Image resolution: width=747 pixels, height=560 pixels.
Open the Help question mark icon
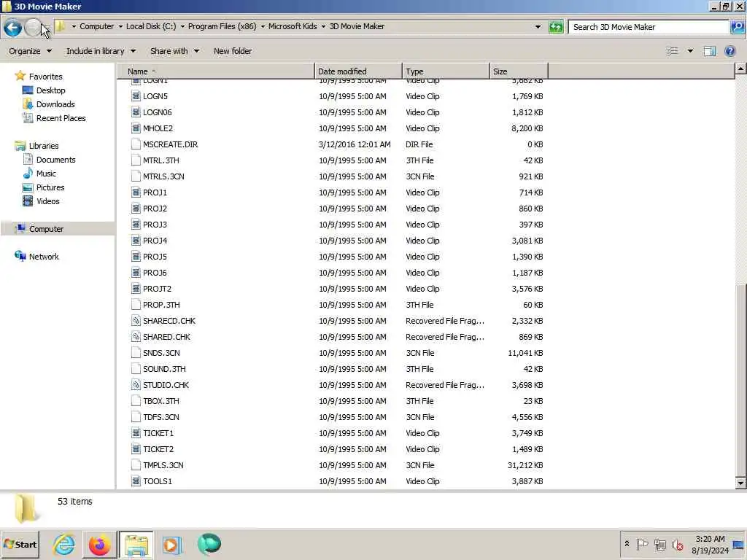729,51
